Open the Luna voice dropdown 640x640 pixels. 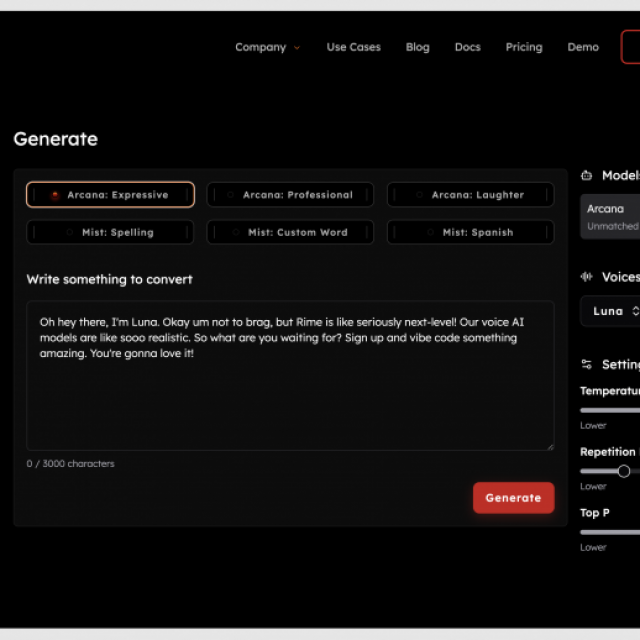(612, 311)
